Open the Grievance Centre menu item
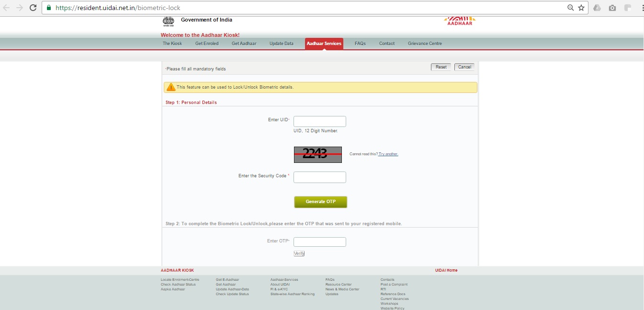 [x=425, y=44]
